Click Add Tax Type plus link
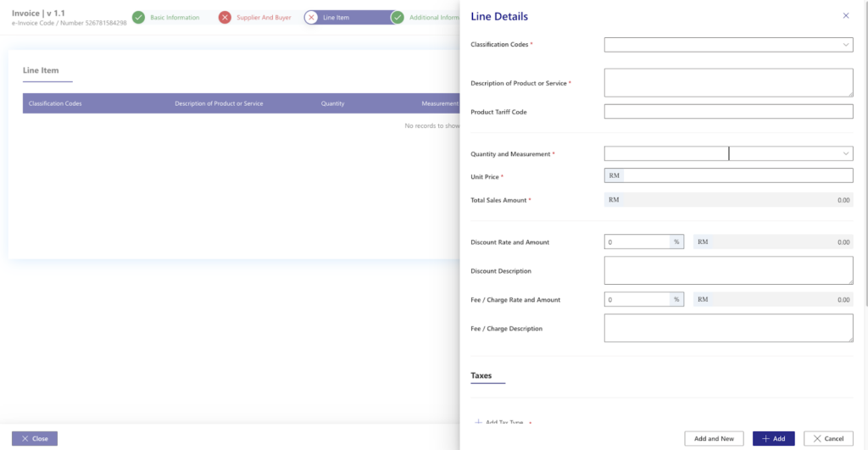 (x=499, y=421)
